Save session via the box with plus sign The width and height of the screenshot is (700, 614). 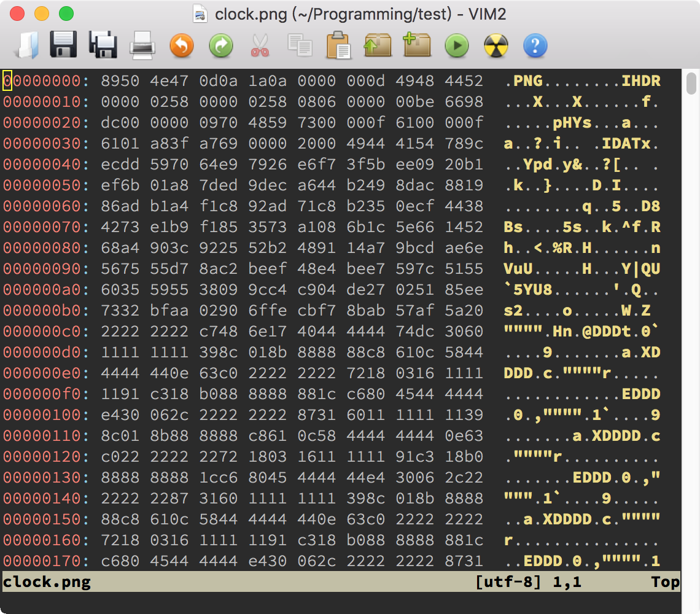tap(417, 46)
